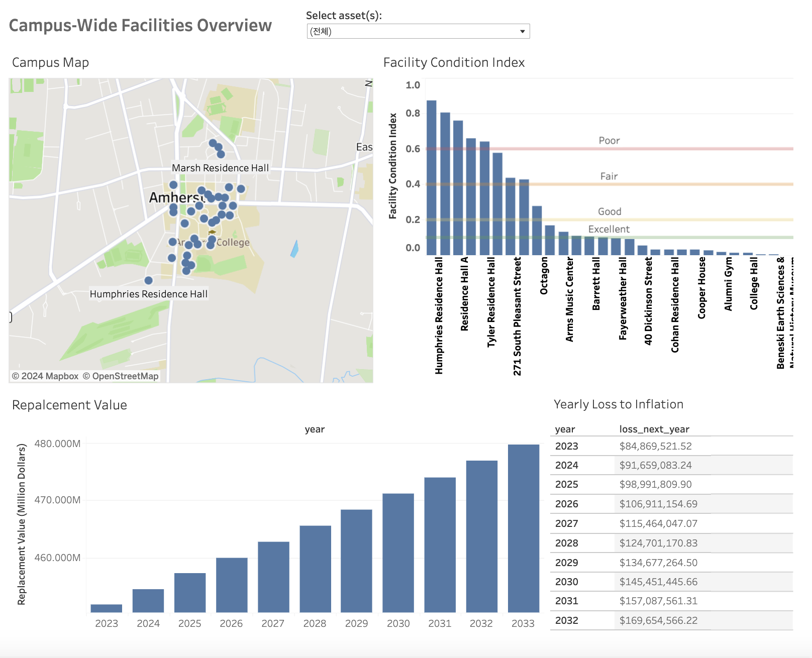Open the Select asset(s) dropdown
Screen dimensions: 812x658
click(x=418, y=32)
